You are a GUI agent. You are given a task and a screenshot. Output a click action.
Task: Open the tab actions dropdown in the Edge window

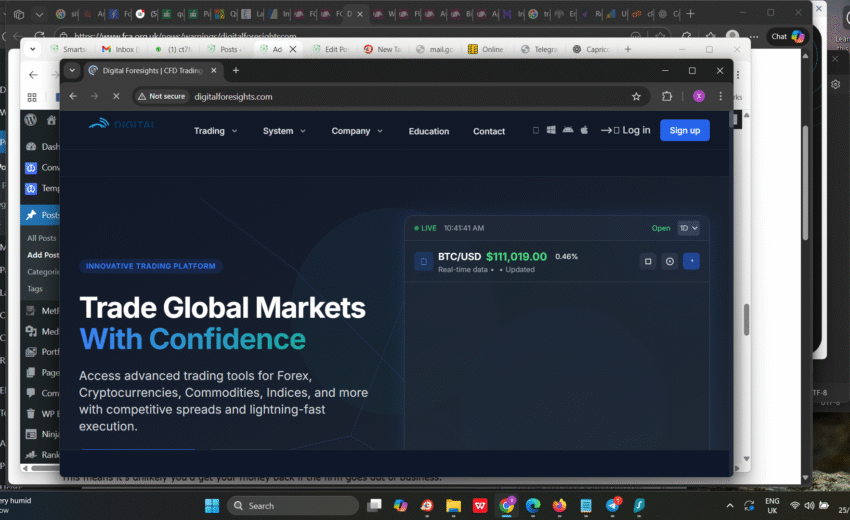click(x=38, y=15)
